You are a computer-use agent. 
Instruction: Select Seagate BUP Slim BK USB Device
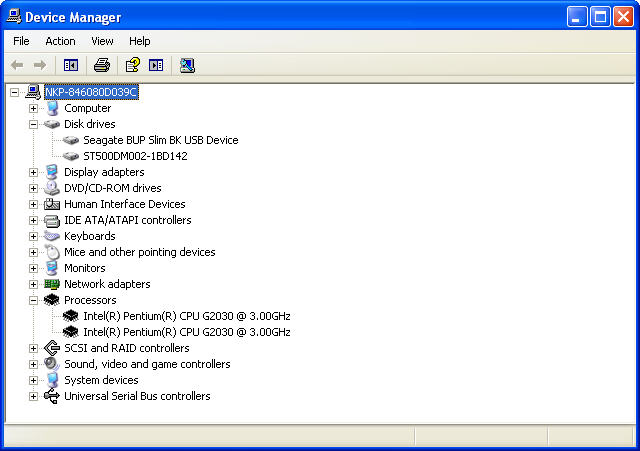161,140
